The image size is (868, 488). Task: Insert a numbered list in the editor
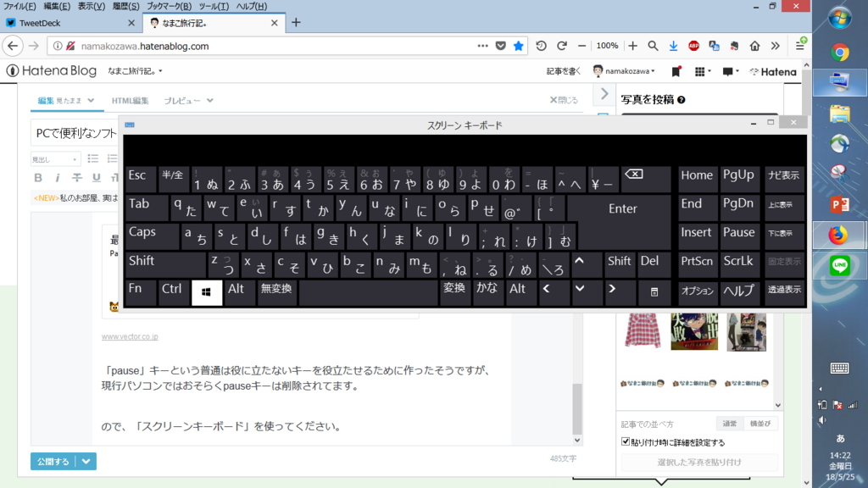point(113,158)
